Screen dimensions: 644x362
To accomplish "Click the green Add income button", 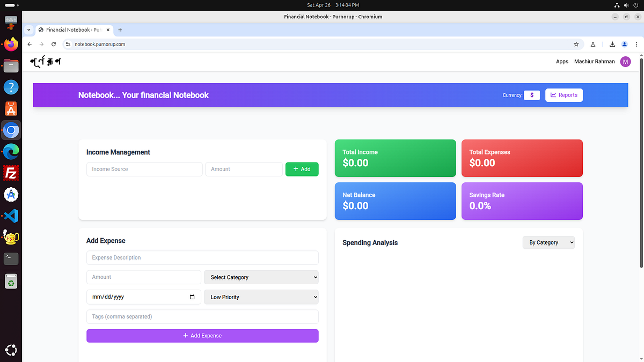I will pyautogui.click(x=302, y=169).
